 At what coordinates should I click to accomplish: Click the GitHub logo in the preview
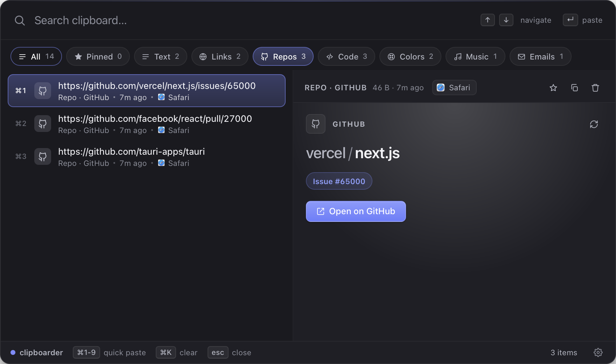[x=316, y=124]
